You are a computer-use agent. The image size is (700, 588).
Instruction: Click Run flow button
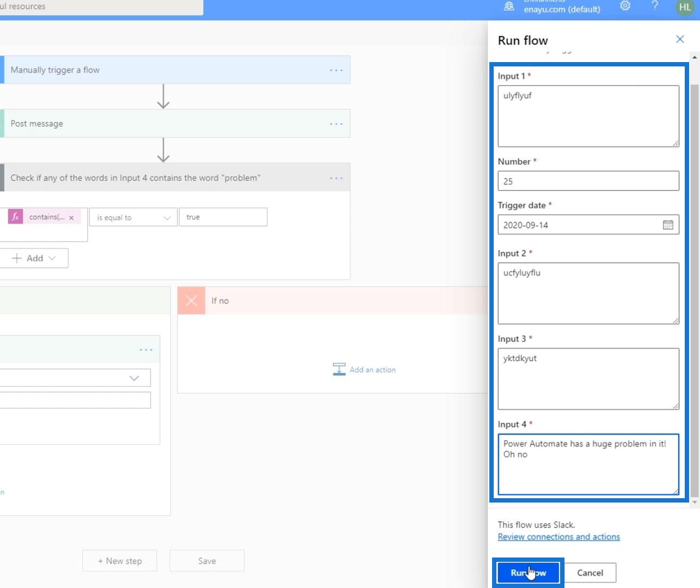[x=528, y=573]
